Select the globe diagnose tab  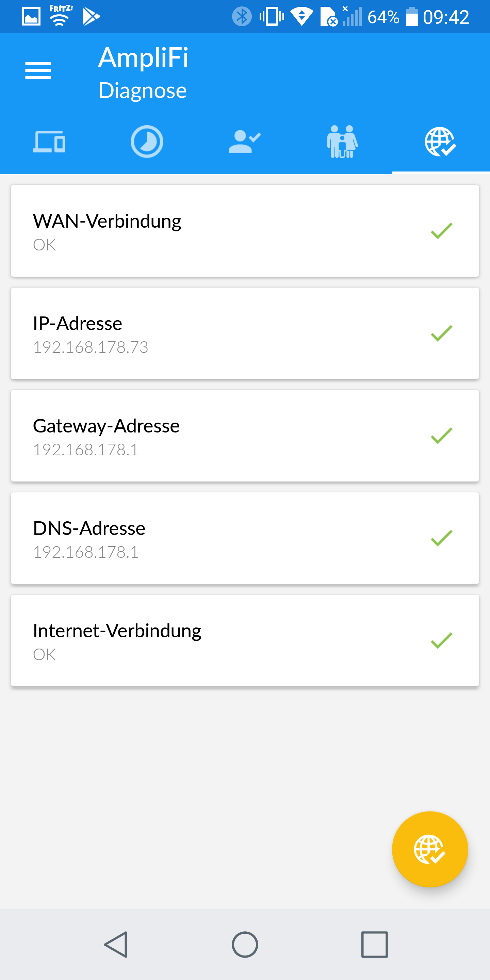(440, 142)
